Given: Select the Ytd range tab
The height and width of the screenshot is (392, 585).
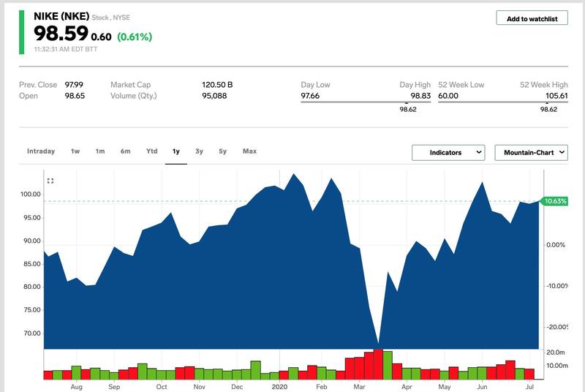Looking at the screenshot, I should pos(151,151).
